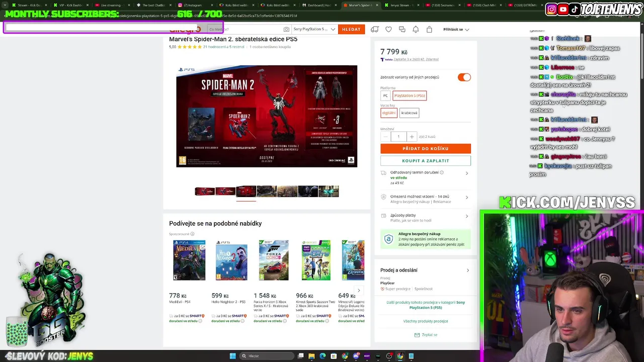The height and width of the screenshot is (362, 644).
Task: Open messages chat icon in header
Action: pos(402,29)
